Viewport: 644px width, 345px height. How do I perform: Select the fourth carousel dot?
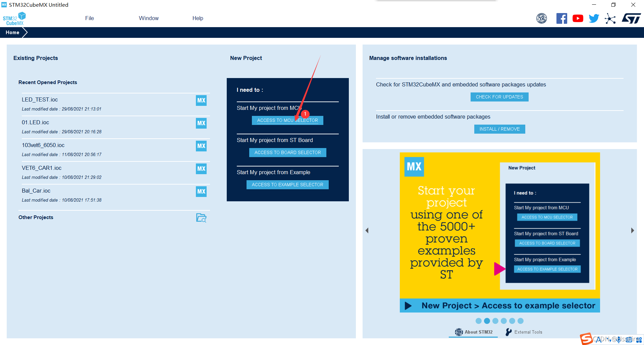tap(504, 321)
